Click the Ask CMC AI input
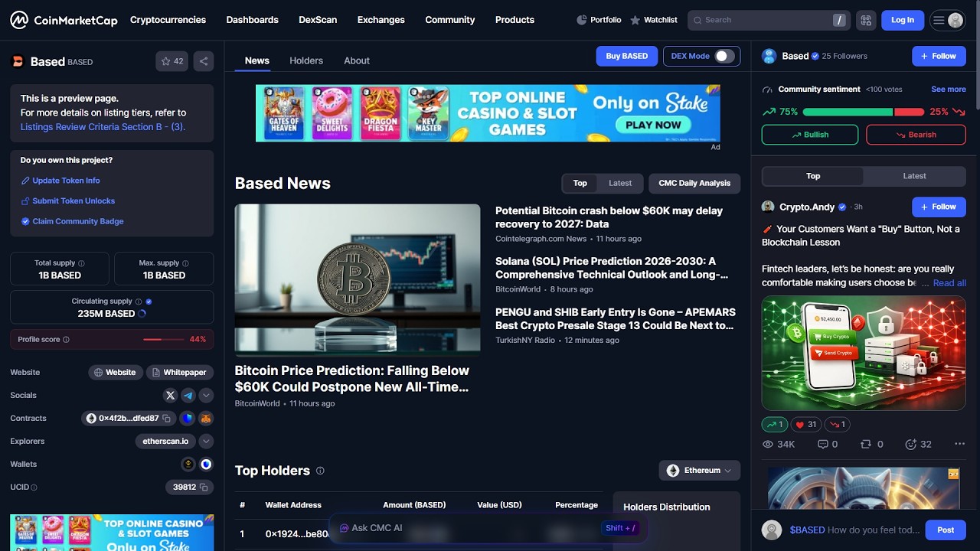This screenshot has height=551, width=980. pyautogui.click(x=488, y=528)
